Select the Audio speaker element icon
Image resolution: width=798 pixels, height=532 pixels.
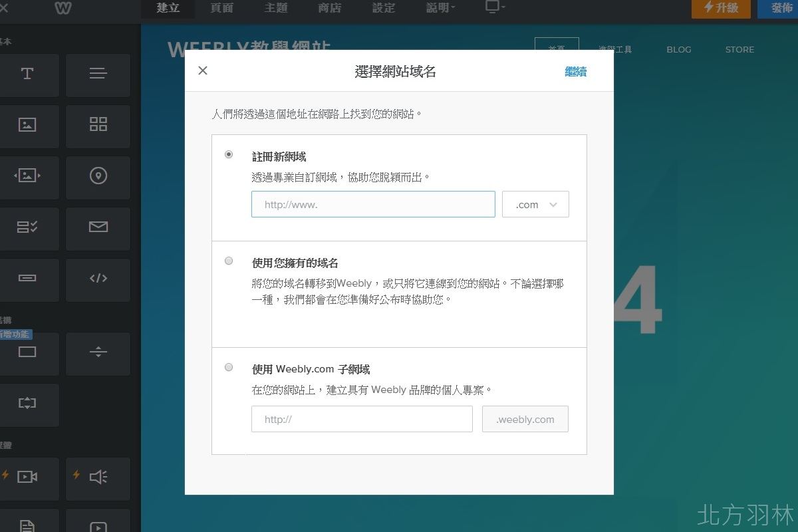tap(98, 477)
